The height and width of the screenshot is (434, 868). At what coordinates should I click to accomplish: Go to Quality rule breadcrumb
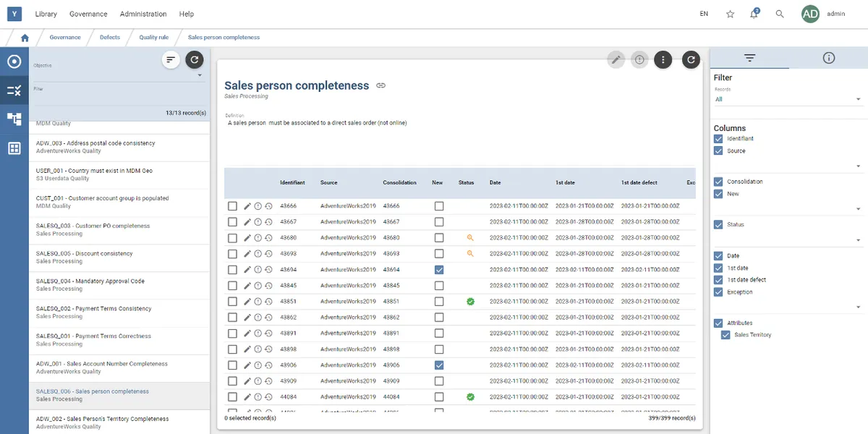pos(154,38)
